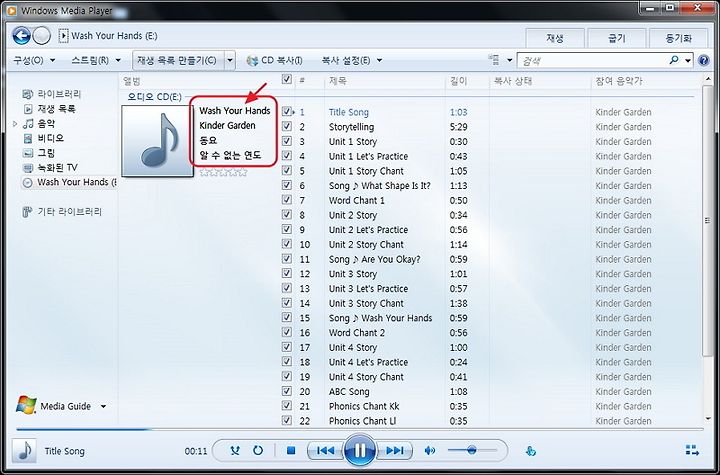Switch to Now Playing view
This screenshot has width=720, height=475.
coord(692,450)
